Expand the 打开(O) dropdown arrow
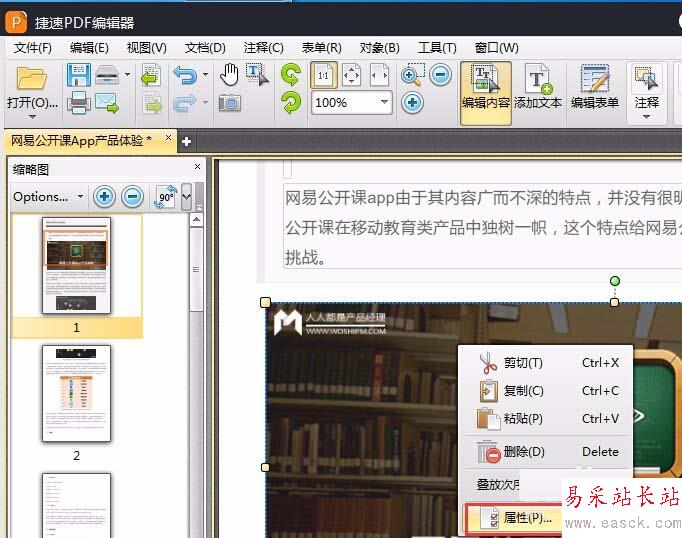 [32, 117]
